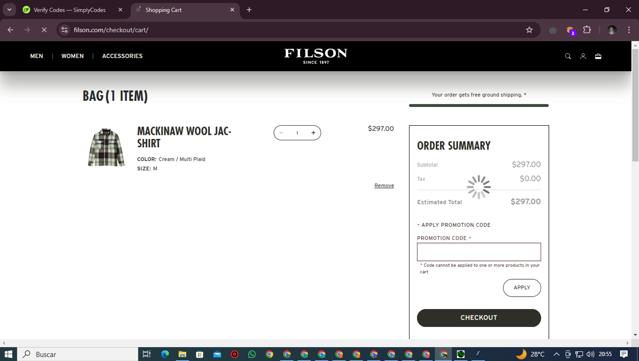Open the MEN navigation menu
The height and width of the screenshot is (361, 639).
coord(36,56)
